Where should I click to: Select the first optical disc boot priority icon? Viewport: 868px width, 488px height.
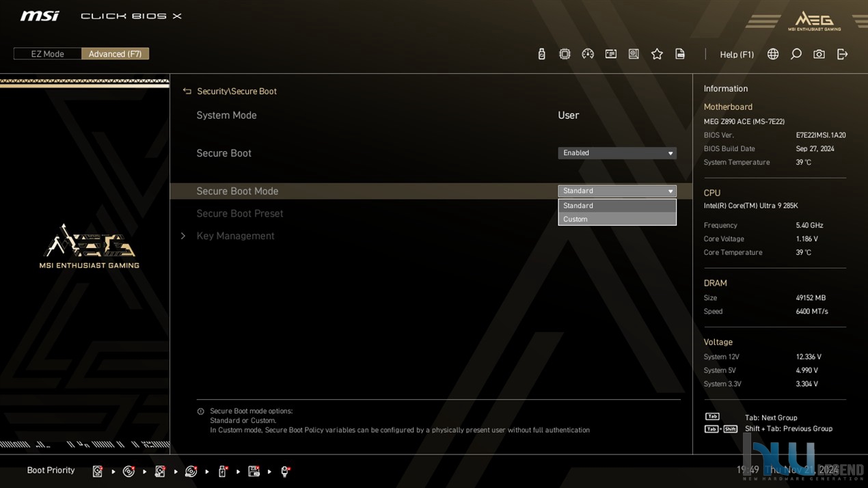tap(128, 471)
